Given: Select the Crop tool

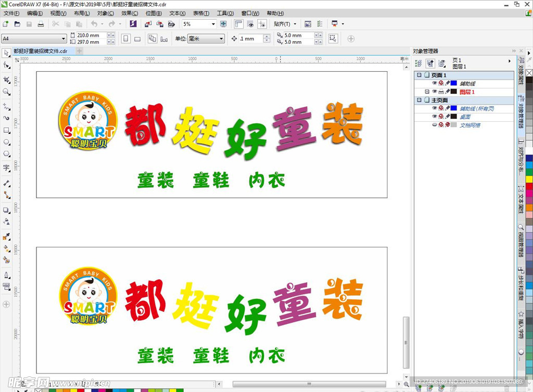Looking at the screenshot, I should [6, 80].
